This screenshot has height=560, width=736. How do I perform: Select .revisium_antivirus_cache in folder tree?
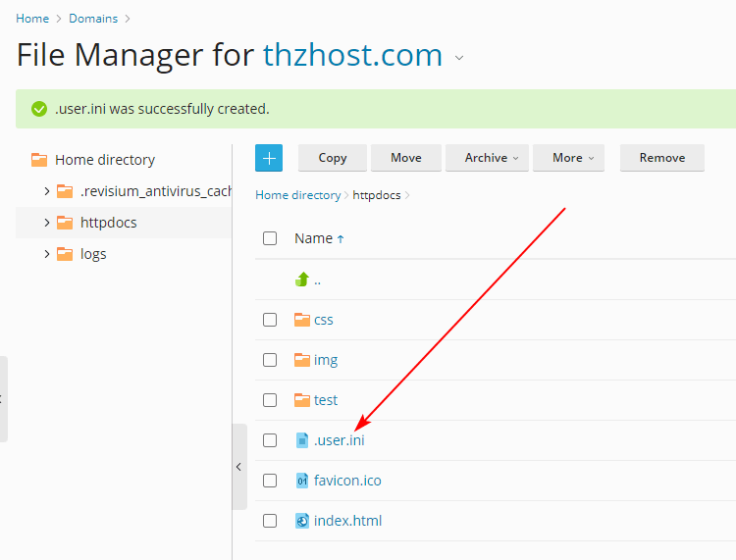coord(156,191)
